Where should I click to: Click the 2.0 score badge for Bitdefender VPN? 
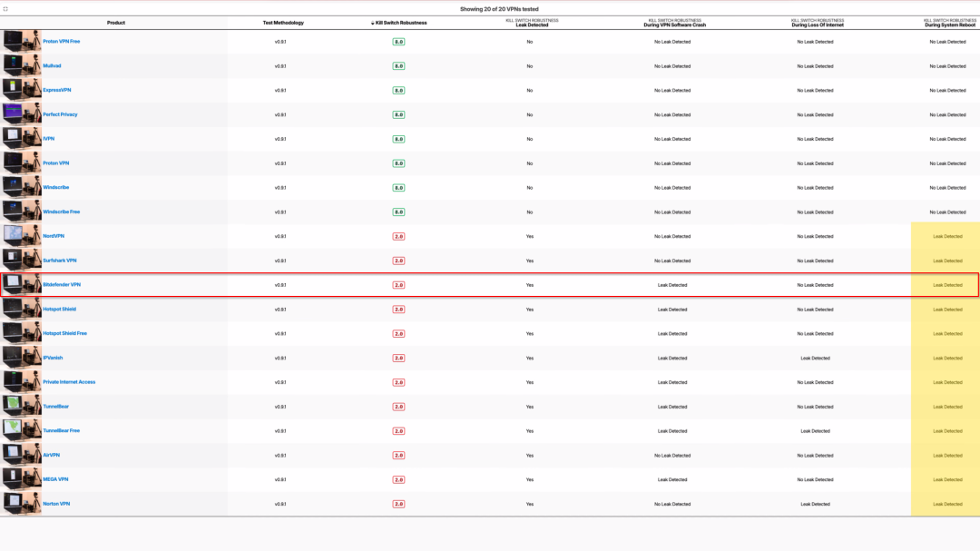398,284
